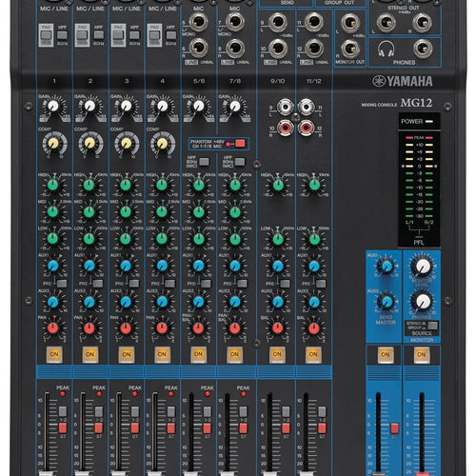Click the channel 11/12 red BAL knob
The image size is (476, 476).
pos(314,328)
